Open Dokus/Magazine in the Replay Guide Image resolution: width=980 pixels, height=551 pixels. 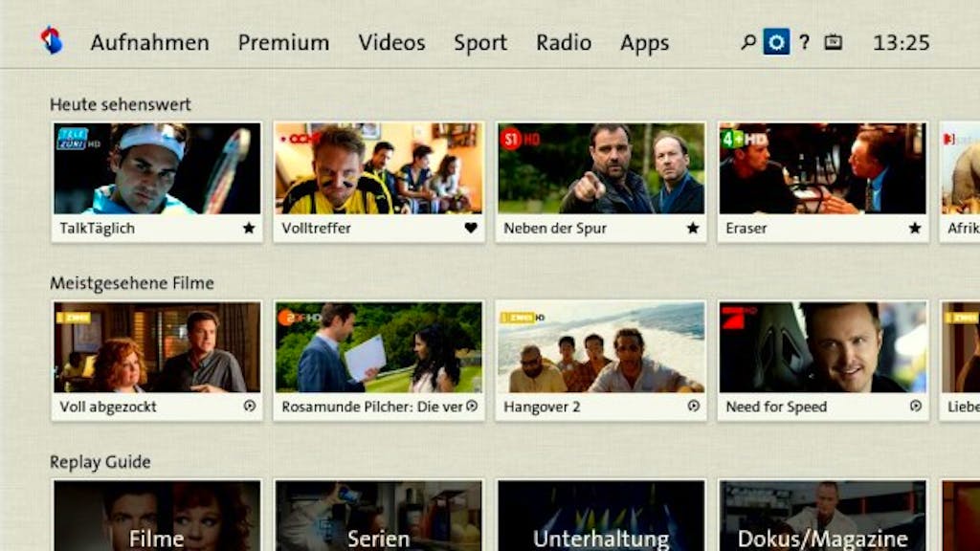(x=821, y=517)
